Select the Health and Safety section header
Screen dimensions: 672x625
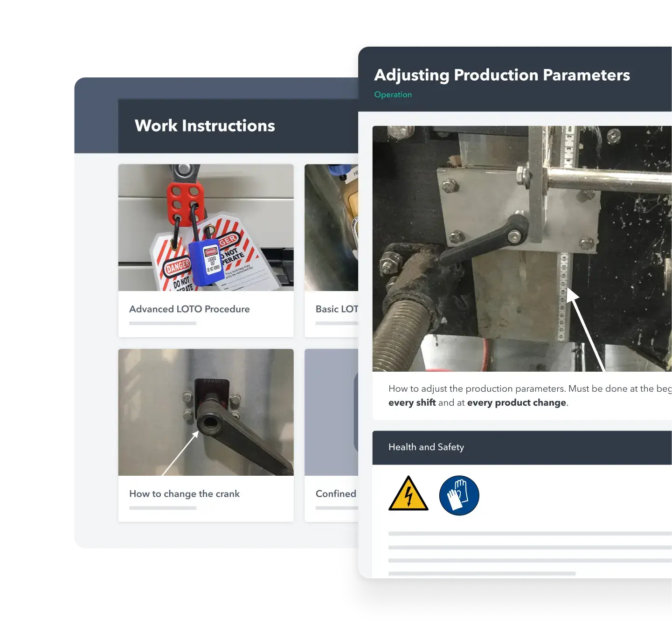[426, 447]
